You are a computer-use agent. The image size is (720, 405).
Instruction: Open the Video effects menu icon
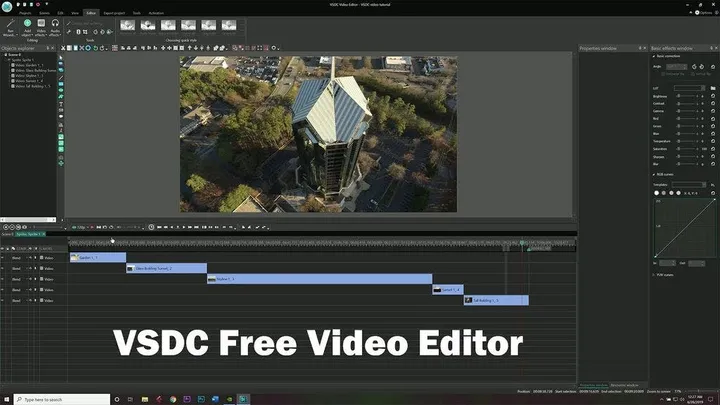(x=41, y=28)
